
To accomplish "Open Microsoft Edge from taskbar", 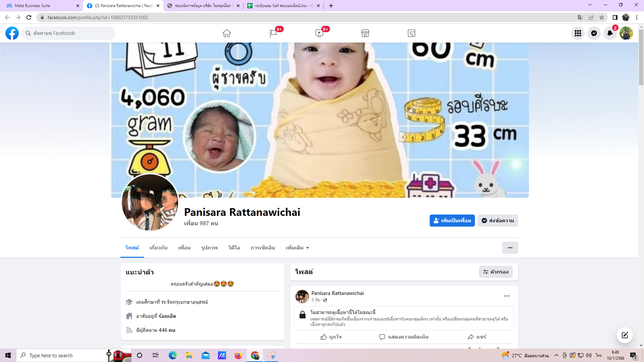I will pyautogui.click(x=172, y=355).
